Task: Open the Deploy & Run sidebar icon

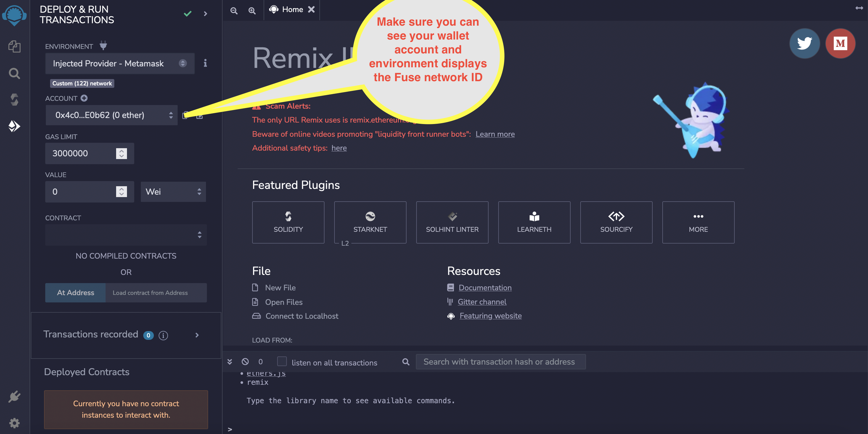Action: 14,126
